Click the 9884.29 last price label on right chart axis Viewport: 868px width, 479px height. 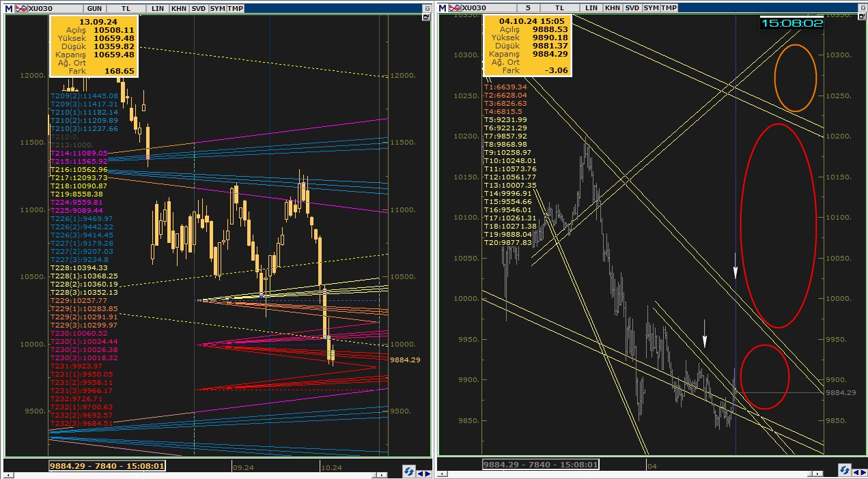point(841,392)
